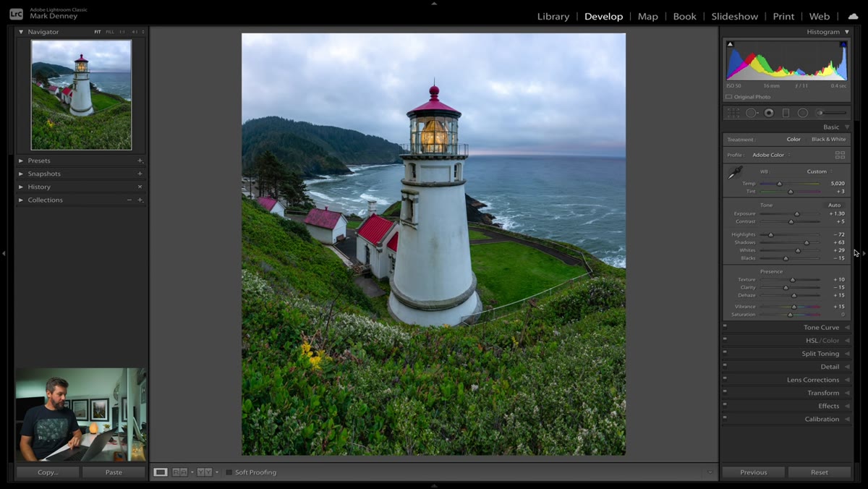The width and height of the screenshot is (868, 489).
Task: Collapse the Basic panel
Action: pyautogui.click(x=847, y=127)
